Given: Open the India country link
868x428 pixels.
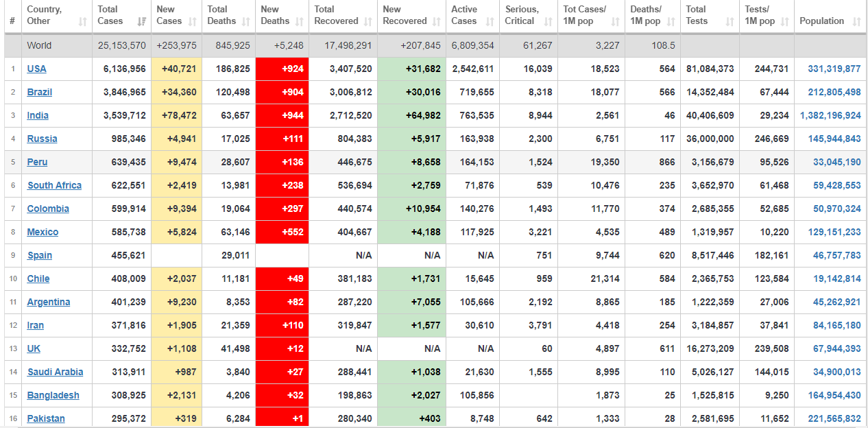Looking at the screenshot, I should [38, 115].
